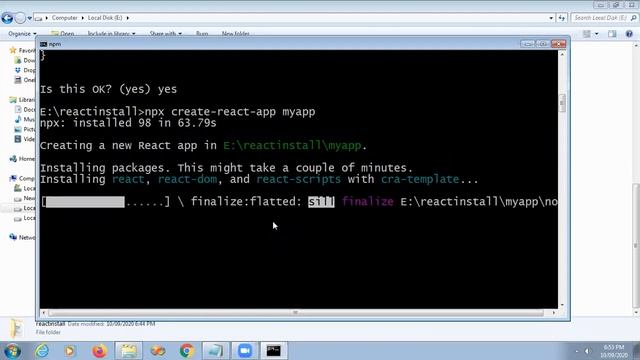
Task: Open Google Chrome from the taskbar
Action: (187, 351)
